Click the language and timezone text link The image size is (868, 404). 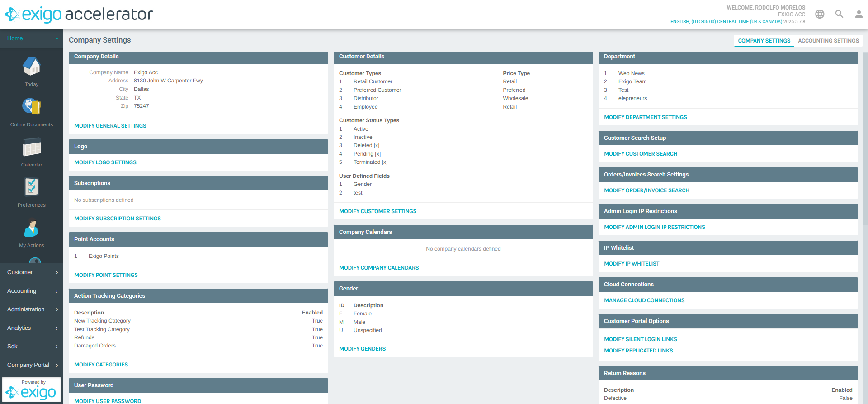click(726, 22)
